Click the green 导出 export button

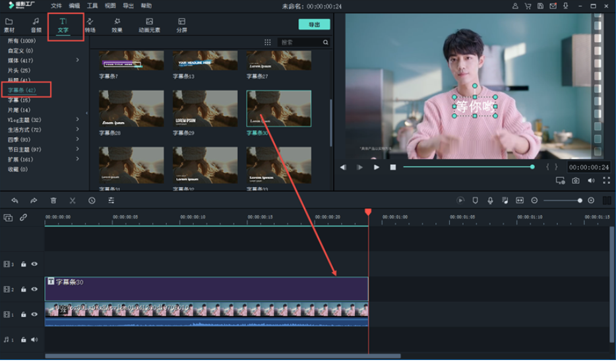click(315, 24)
